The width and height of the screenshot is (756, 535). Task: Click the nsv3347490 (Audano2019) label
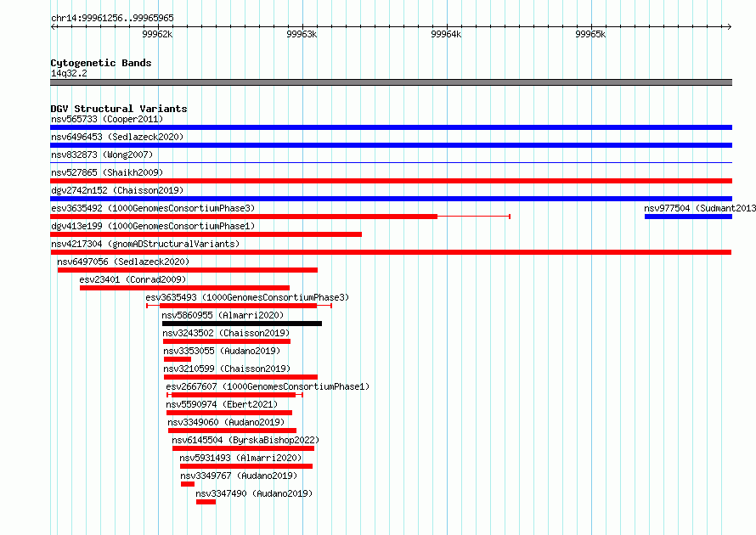pyautogui.click(x=254, y=493)
